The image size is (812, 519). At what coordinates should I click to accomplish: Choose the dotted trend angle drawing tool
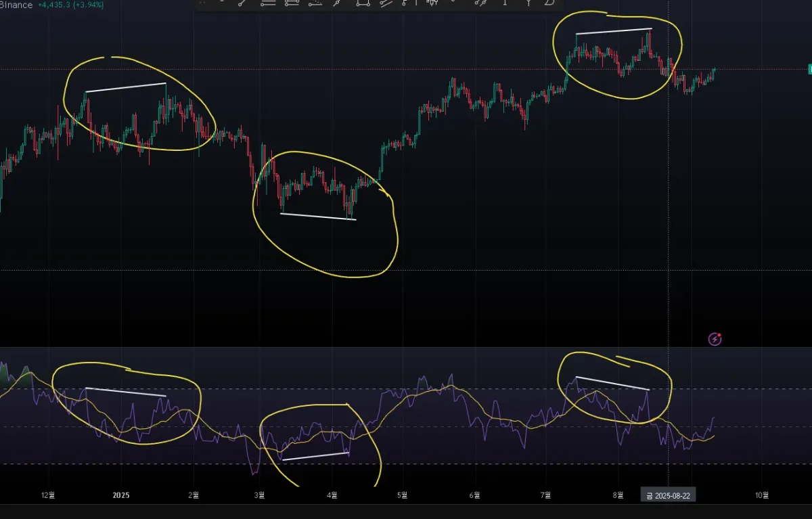tap(315, 3)
